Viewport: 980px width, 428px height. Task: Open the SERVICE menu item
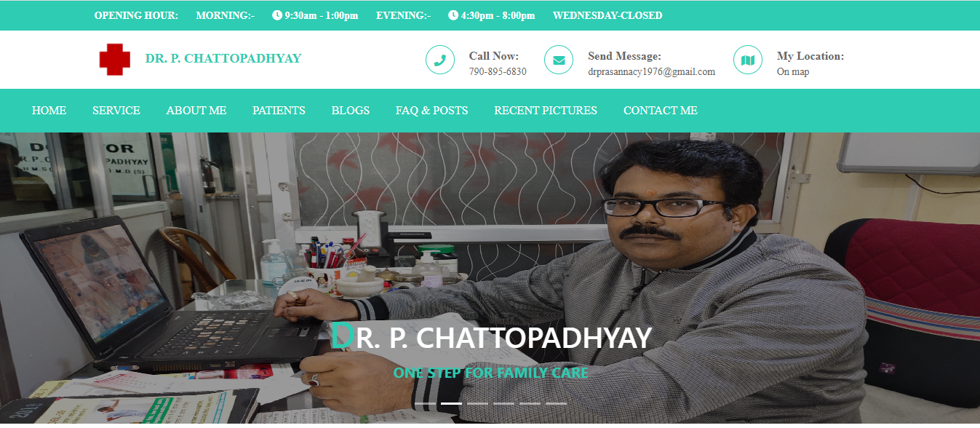[x=116, y=111]
